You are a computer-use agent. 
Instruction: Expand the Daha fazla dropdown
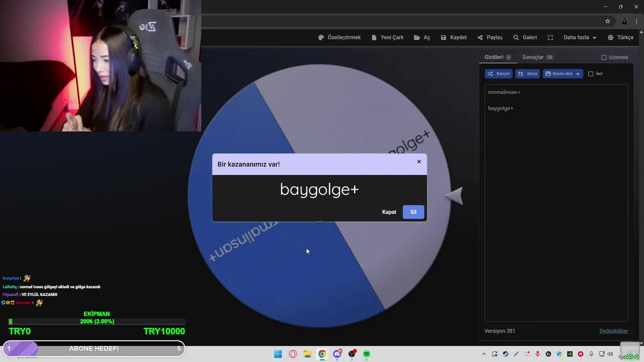click(580, 38)
